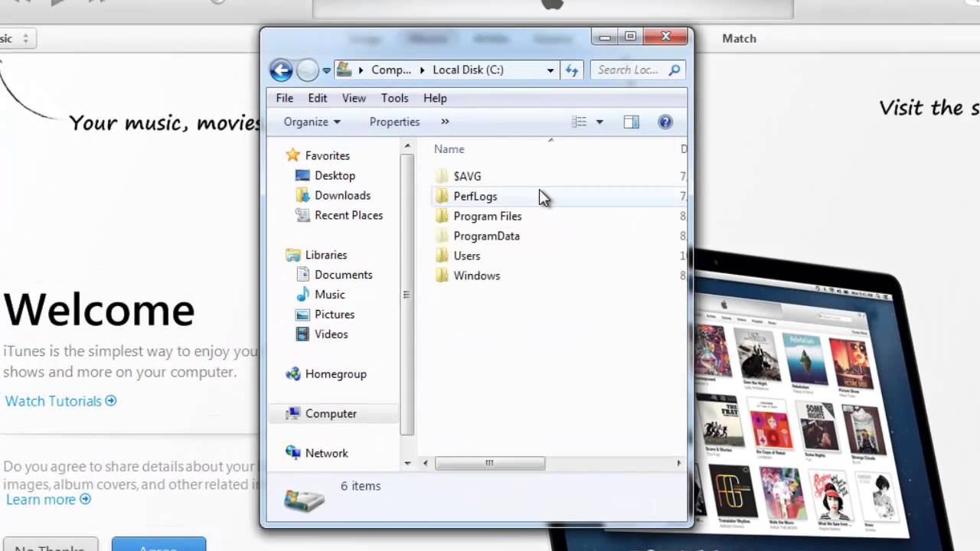Screen dimensions: 980x551
Task: Open the Help menu
Action: coord(435,98)
